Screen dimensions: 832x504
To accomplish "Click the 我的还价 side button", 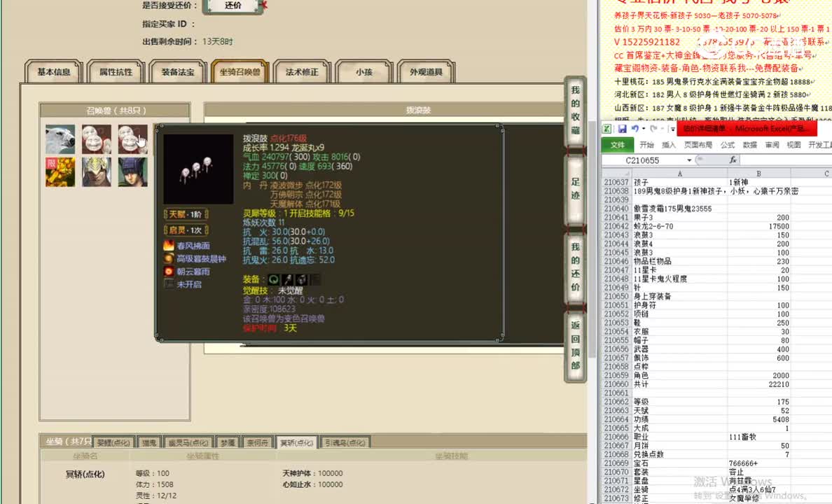I will click(575, 267).
